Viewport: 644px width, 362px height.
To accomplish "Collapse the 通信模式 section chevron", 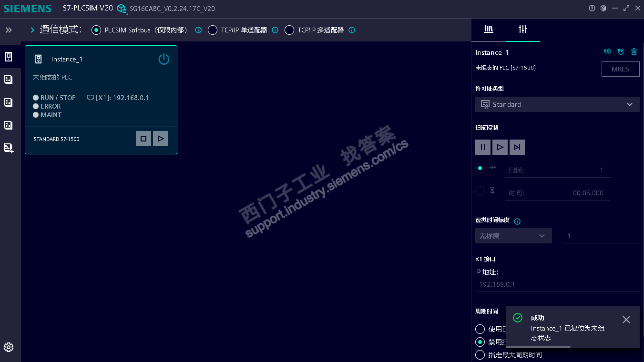I will tap(32, 30).
